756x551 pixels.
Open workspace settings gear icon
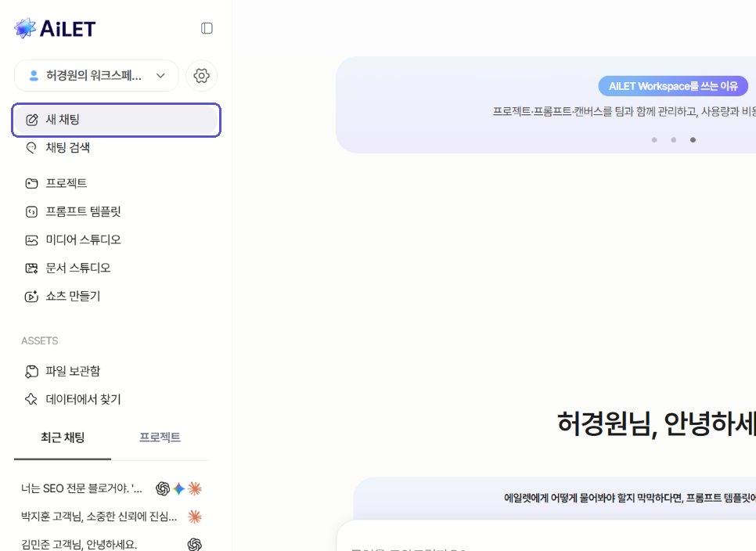pos(202,76)
